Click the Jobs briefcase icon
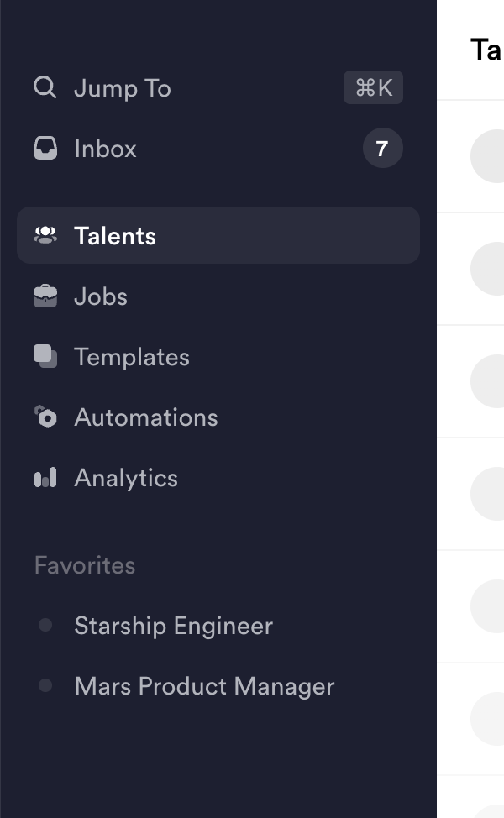Image resolution: width=504 pixels, height=818 pixels. pos(45,296)
